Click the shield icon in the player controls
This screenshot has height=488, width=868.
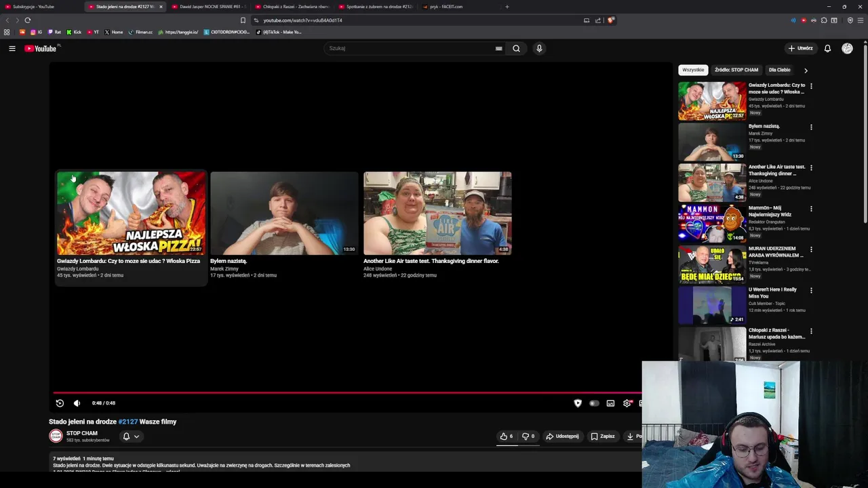pos(578,403)
